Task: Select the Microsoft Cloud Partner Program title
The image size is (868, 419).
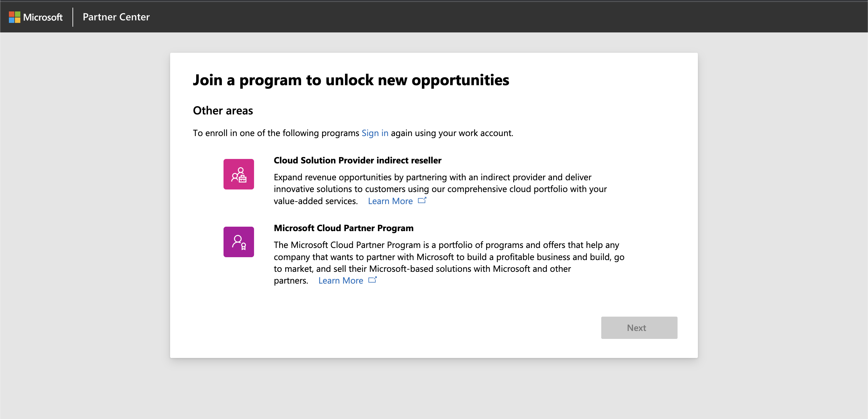Action: (x=343, y=228)
